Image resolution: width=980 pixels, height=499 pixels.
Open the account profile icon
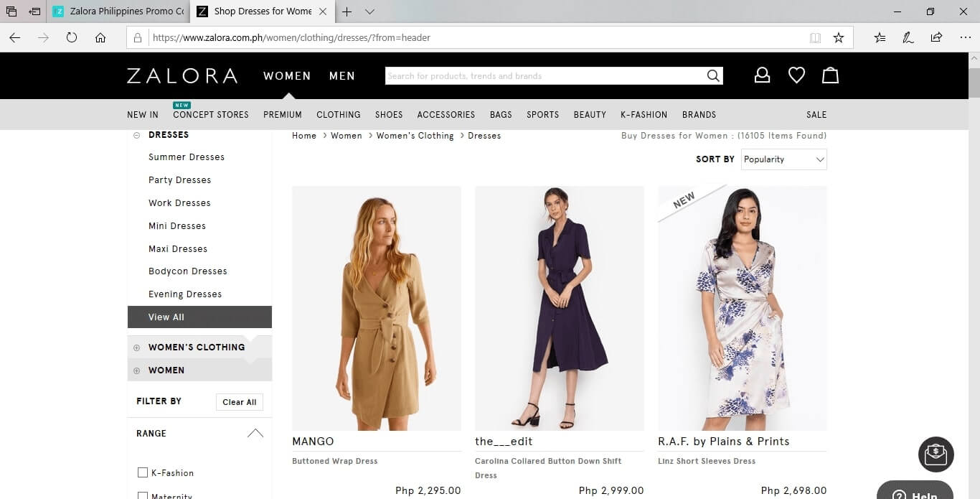coord(762,75)
